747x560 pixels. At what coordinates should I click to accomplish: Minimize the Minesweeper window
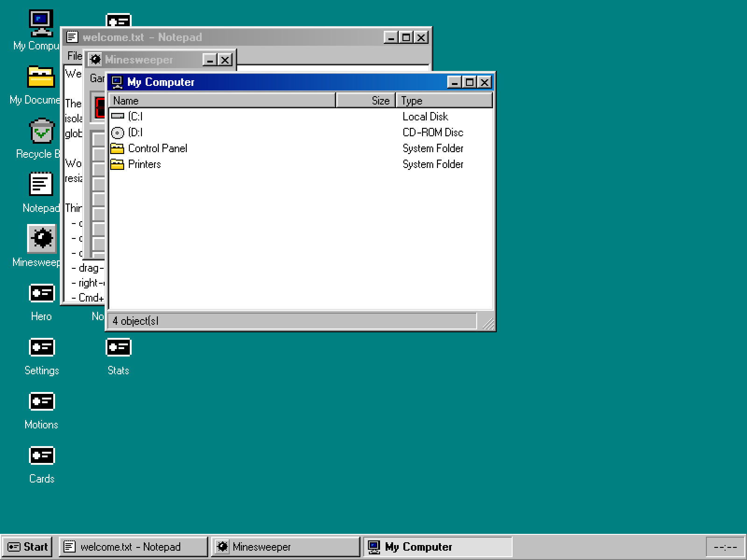coord(210,60)
